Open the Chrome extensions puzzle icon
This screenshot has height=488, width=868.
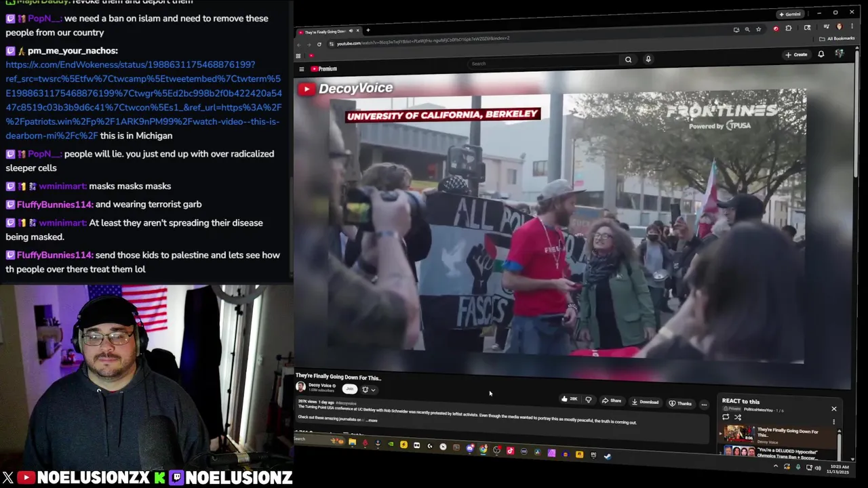[788, 28]
